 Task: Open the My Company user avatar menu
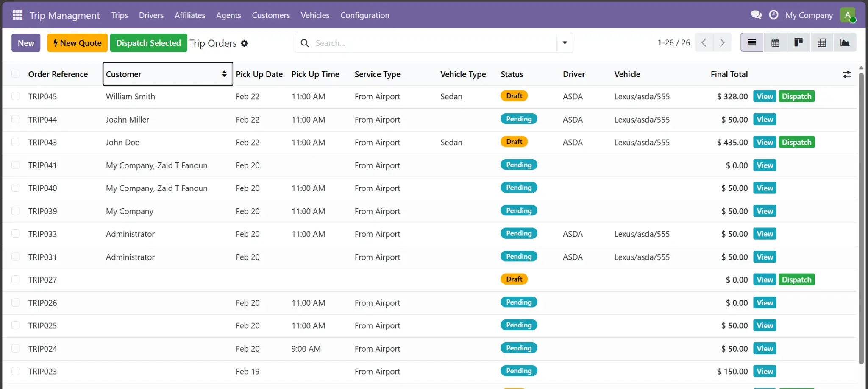pos(848,14)
